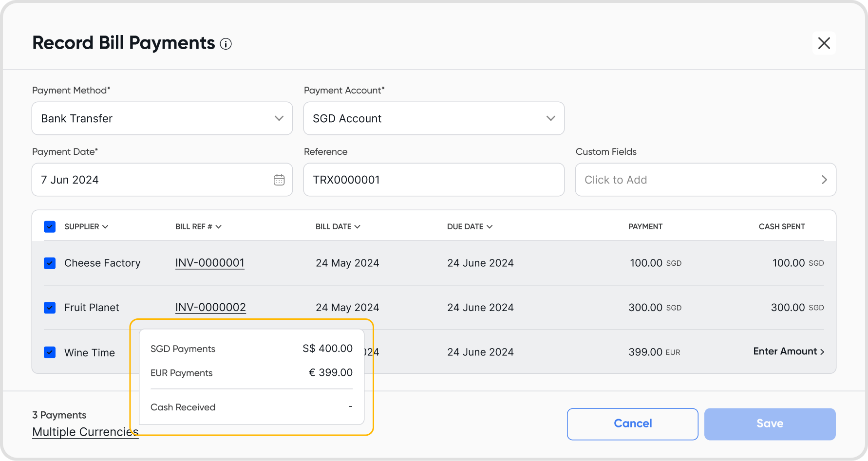Open the calendar picker for Payment Date

point(279,180)
